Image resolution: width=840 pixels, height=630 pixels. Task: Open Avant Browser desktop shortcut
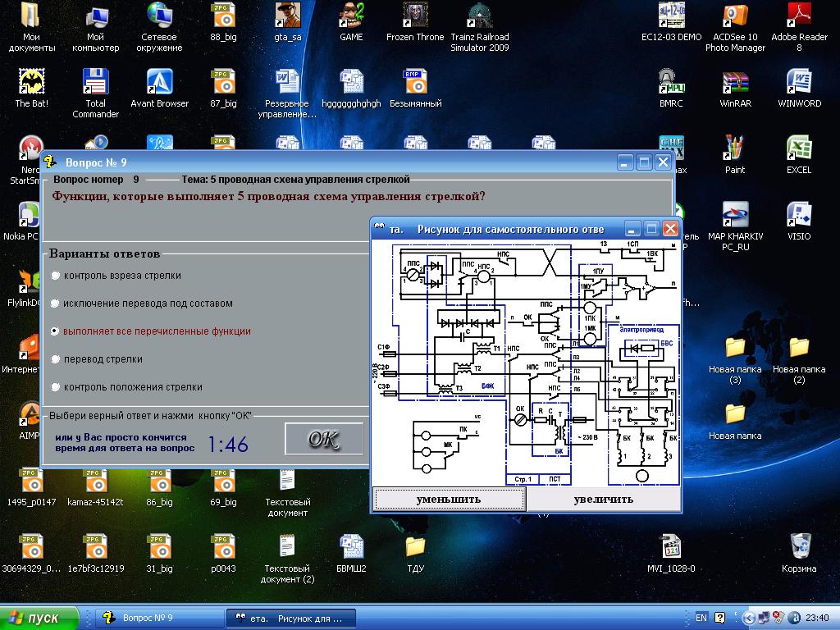(160, 83)
